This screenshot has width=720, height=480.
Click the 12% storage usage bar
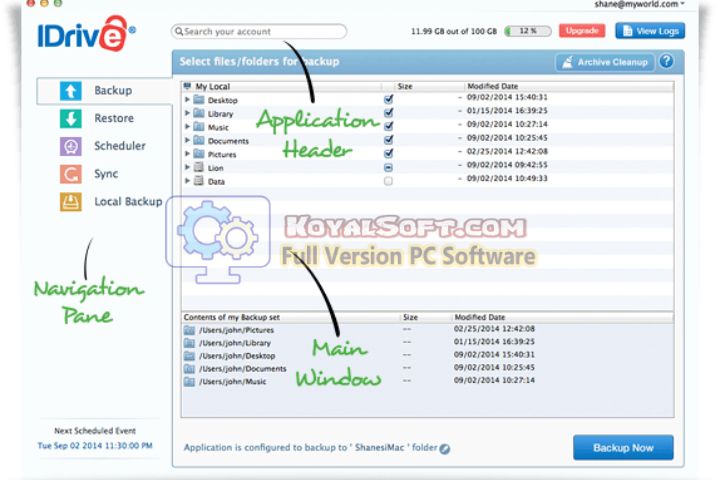[528, 31]
